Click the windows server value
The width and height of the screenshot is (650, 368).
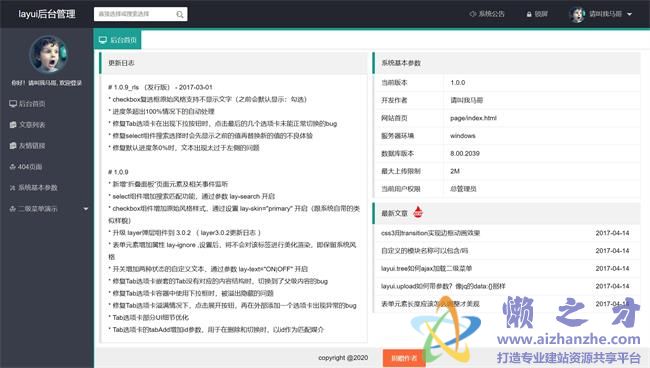tap(463, 136)
